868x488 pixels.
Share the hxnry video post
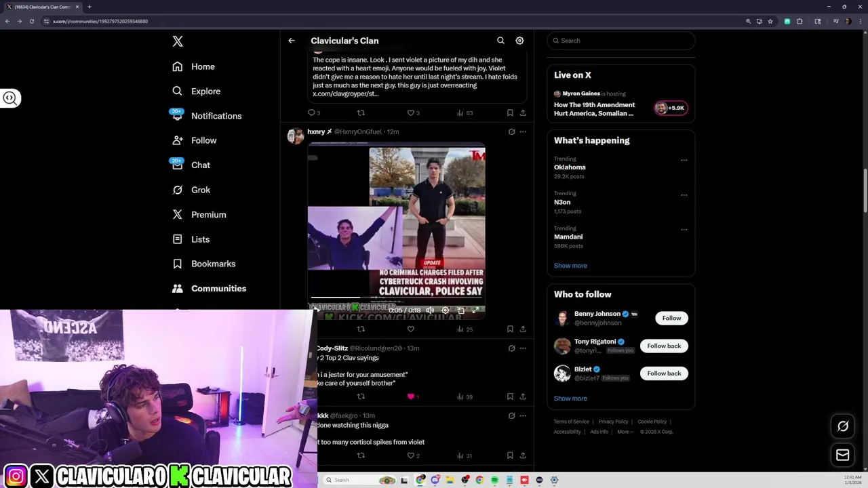tap(523, 329)
